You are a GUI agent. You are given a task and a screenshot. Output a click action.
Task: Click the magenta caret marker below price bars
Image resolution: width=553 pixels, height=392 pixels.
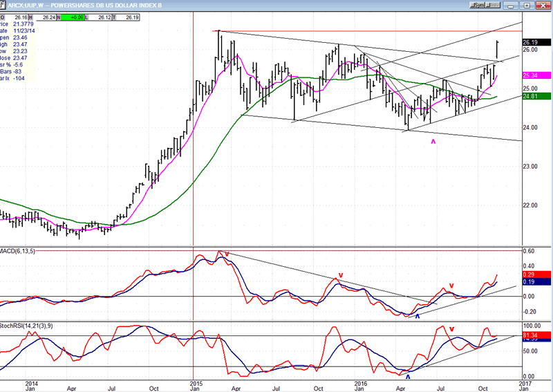coord(434,142)
